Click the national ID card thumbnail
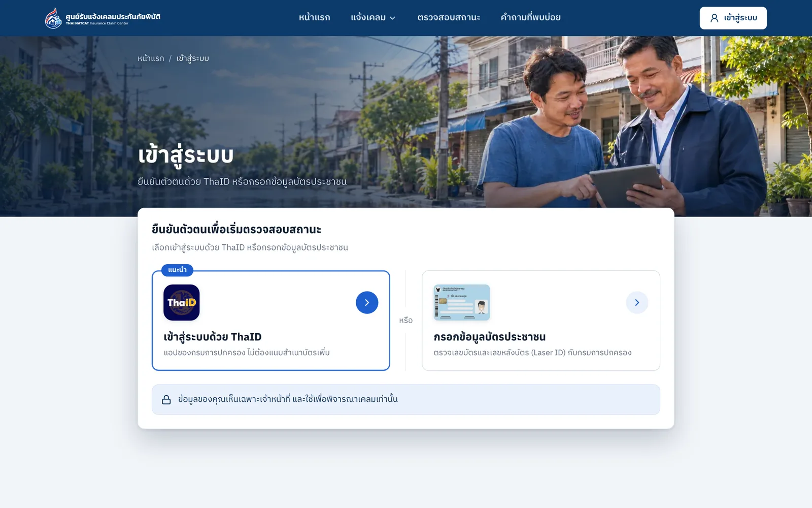 tap(462, 302)
